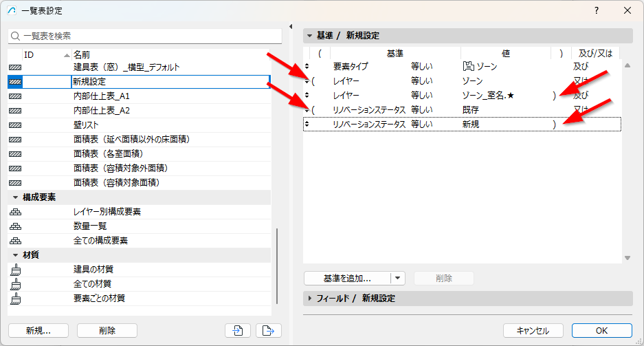Expand the フィールド / 新規設定 panel
Viewport: 644px width, 346px height.
pyautogui.click(x=310, y=299)
